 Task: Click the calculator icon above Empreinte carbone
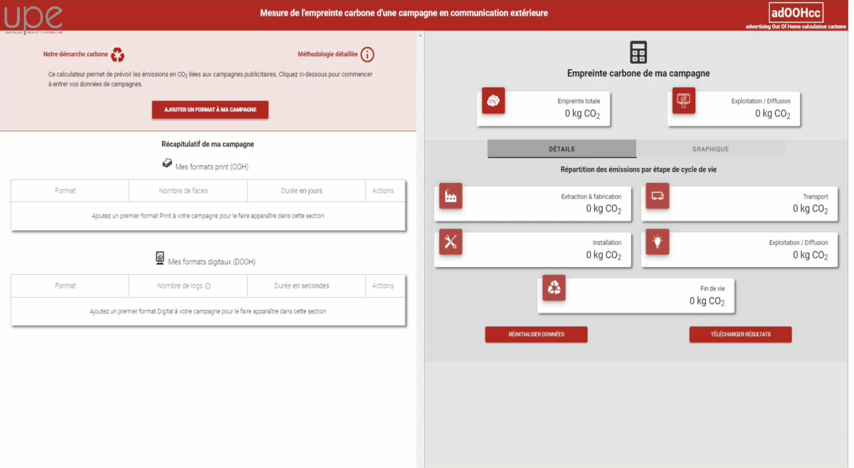[638, 53]
